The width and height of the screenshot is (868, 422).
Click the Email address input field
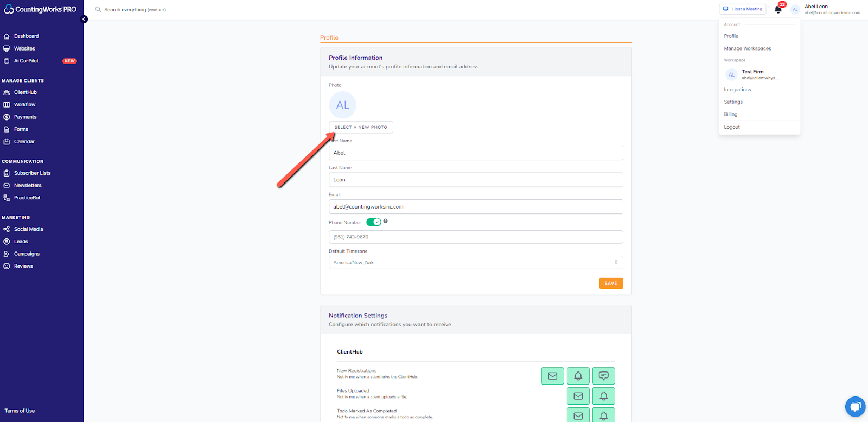476,207
